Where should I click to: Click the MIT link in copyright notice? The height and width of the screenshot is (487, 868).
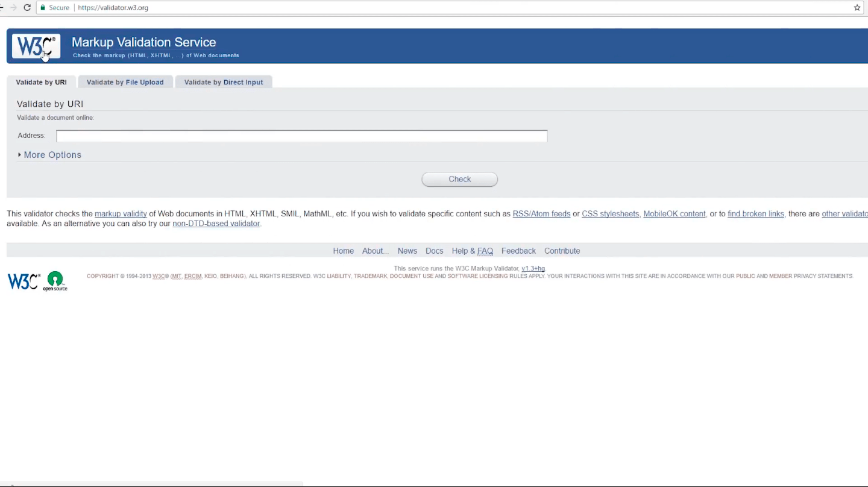pyautogui.click(x=176, y=276)
